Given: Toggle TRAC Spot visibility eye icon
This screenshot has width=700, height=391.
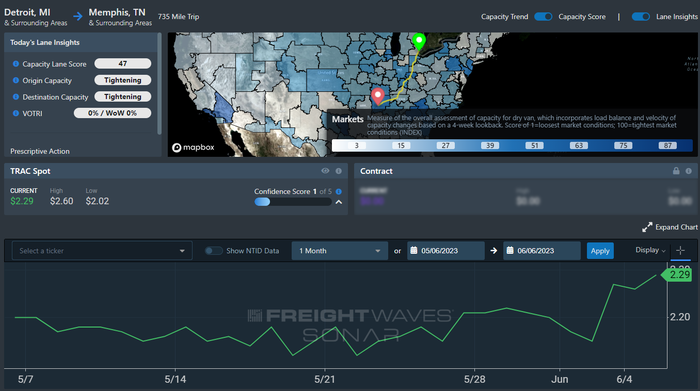Looking at the screenshot, I should pyautogui.click(x=325, y=171).
